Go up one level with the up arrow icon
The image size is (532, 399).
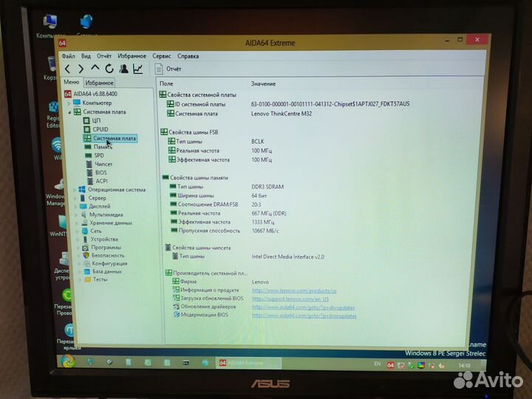[95, 69]
